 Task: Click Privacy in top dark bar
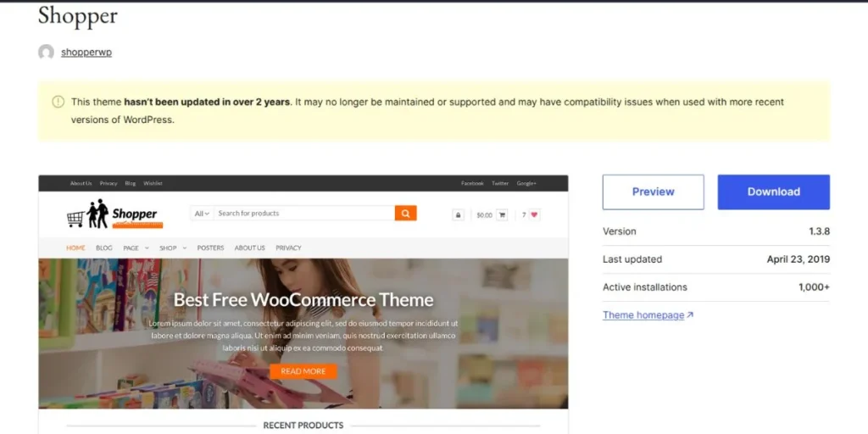pyautogui.click(x=108, y=183)
